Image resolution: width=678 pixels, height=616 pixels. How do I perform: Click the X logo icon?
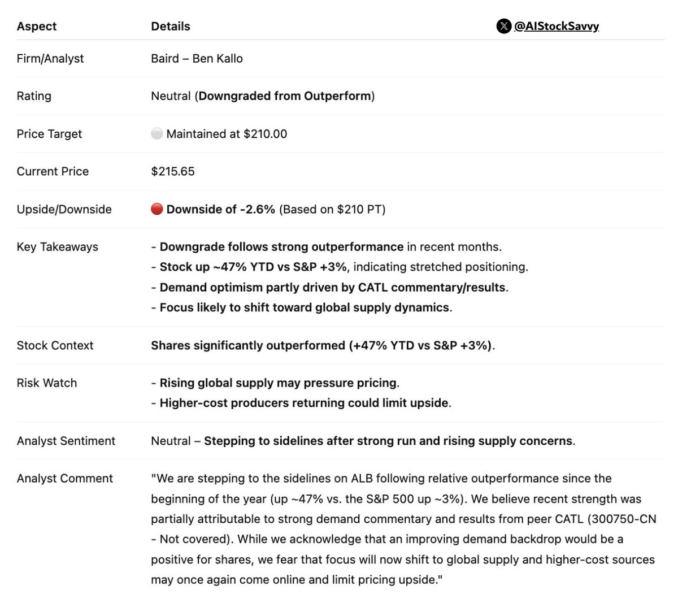pyautogui.click(x=503, y=26)
